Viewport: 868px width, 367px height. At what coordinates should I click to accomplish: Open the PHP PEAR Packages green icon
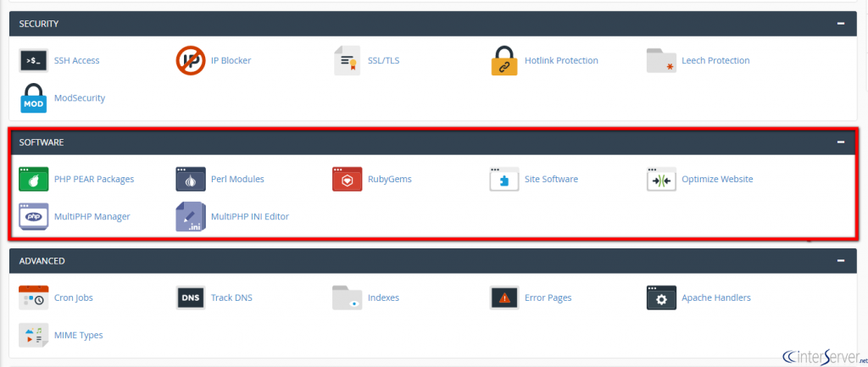click(33, 180)
